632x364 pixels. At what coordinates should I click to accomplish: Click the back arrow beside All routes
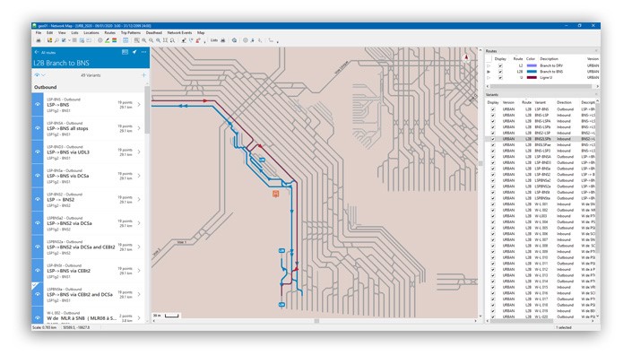(x=37, y=52)
